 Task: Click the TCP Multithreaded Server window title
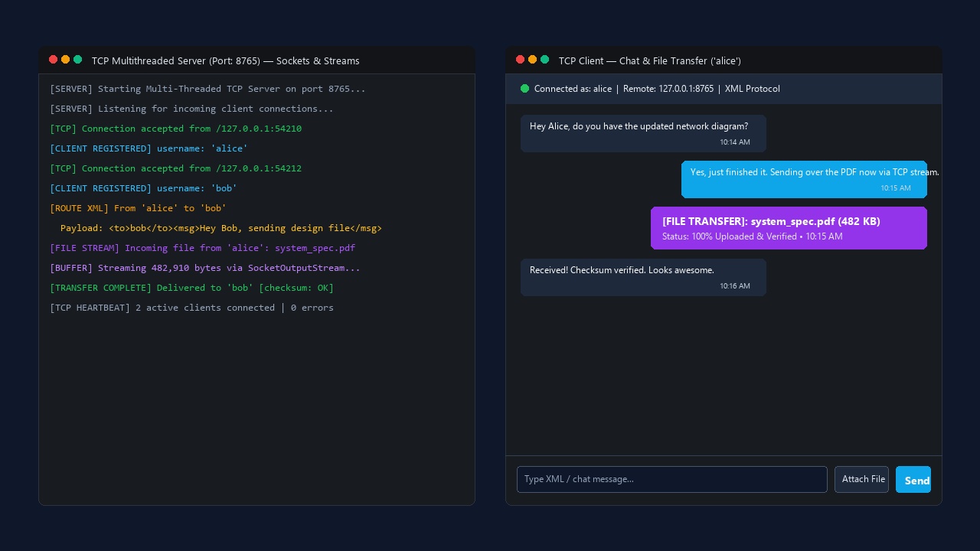226,60
